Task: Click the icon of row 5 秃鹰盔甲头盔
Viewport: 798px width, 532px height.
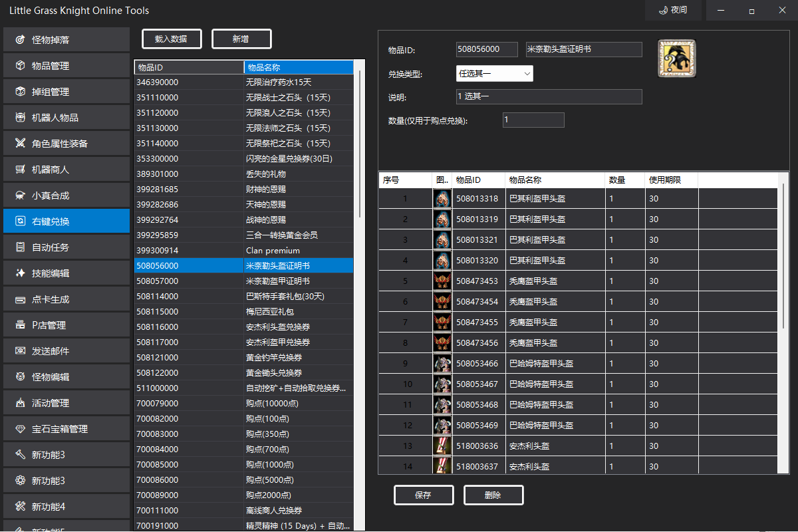Action: tap(442, 281)
